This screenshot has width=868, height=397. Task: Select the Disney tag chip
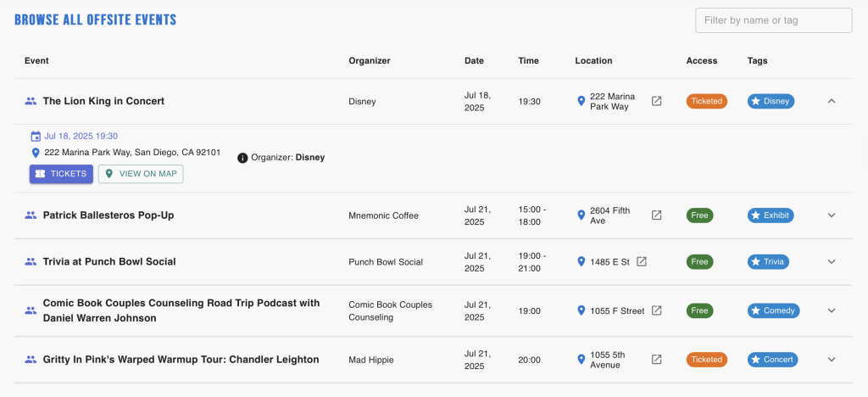[771, 101]
